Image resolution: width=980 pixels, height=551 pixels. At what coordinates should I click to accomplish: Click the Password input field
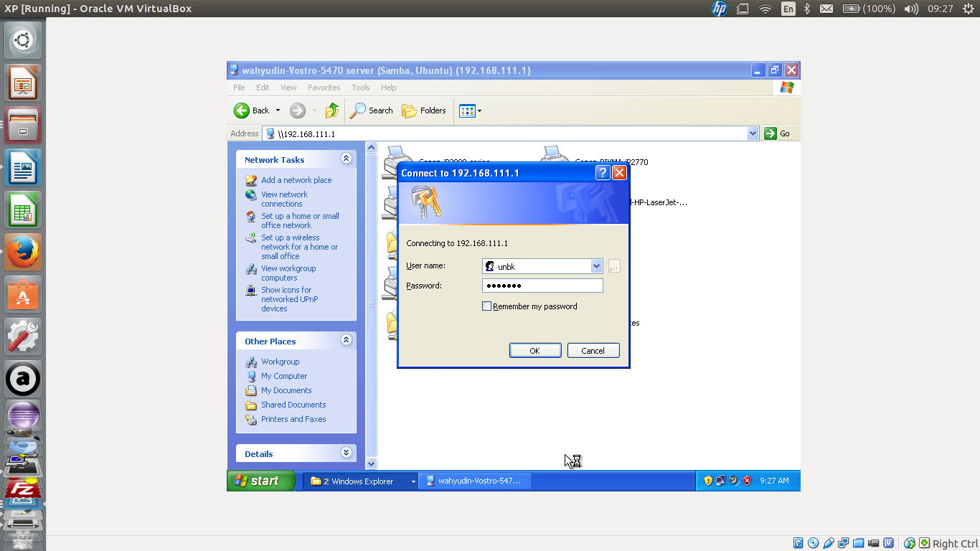coord(542,286)
